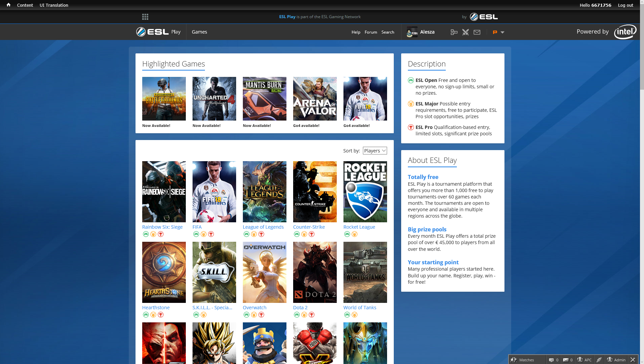Click Rainbow Six: Siege red ESL Pro icon

161,234
